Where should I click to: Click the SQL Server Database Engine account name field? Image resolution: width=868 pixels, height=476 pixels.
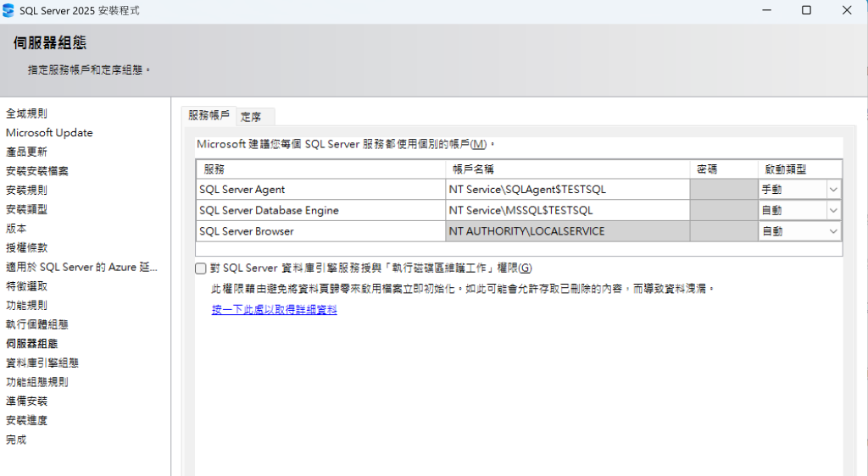(x=567, y=211)
